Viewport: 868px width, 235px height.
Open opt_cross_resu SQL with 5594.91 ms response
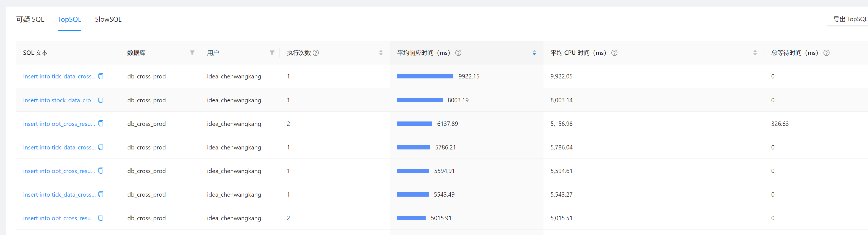(59, 171)
